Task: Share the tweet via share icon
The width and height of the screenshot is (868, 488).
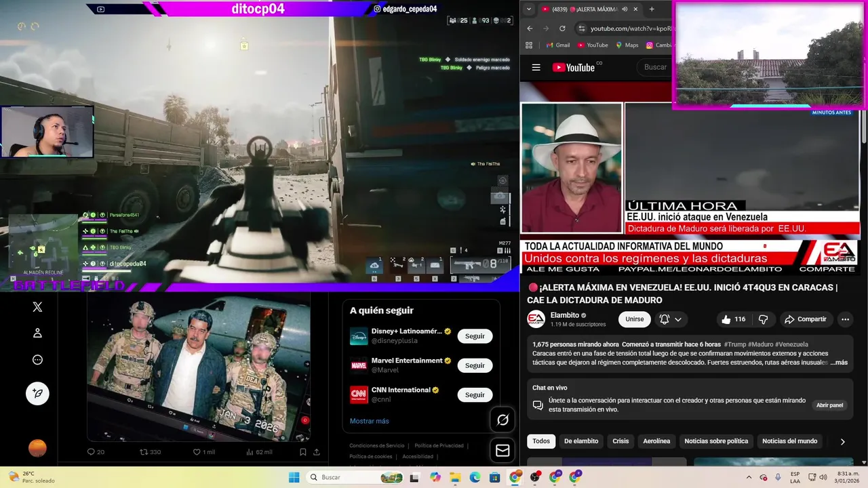Action: point(317,452)
